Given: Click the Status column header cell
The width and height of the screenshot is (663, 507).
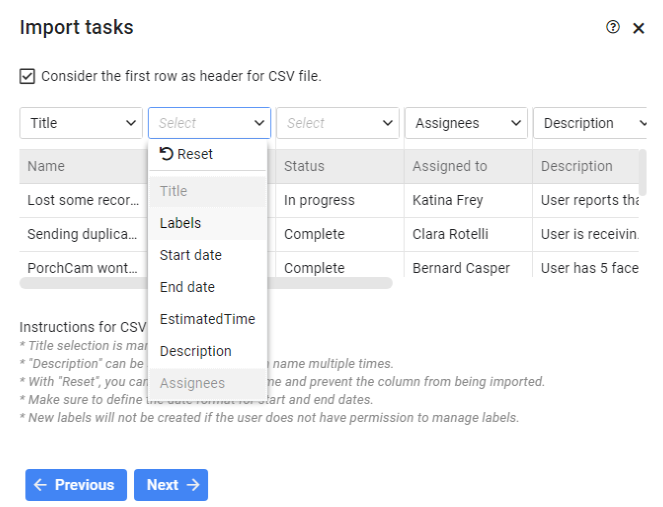Looking at the screenshot, I should [x=340, y=167].
